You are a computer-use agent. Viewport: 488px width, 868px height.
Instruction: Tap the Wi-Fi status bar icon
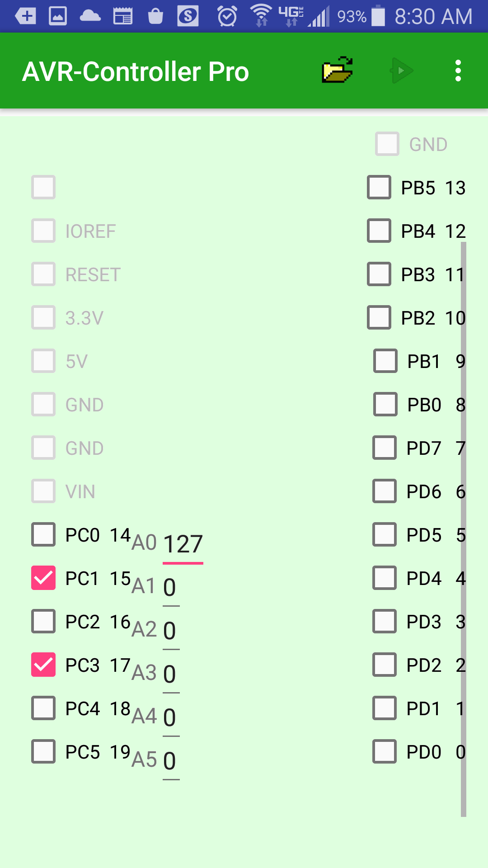[261, 16]
